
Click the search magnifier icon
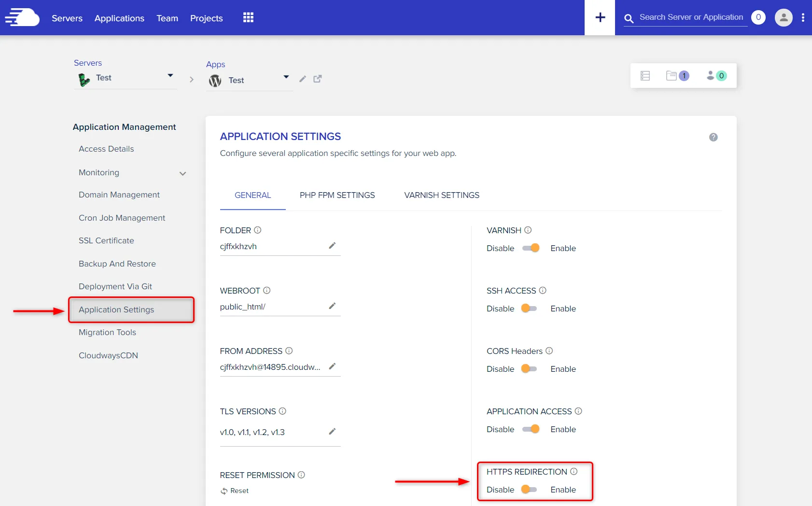629,18
